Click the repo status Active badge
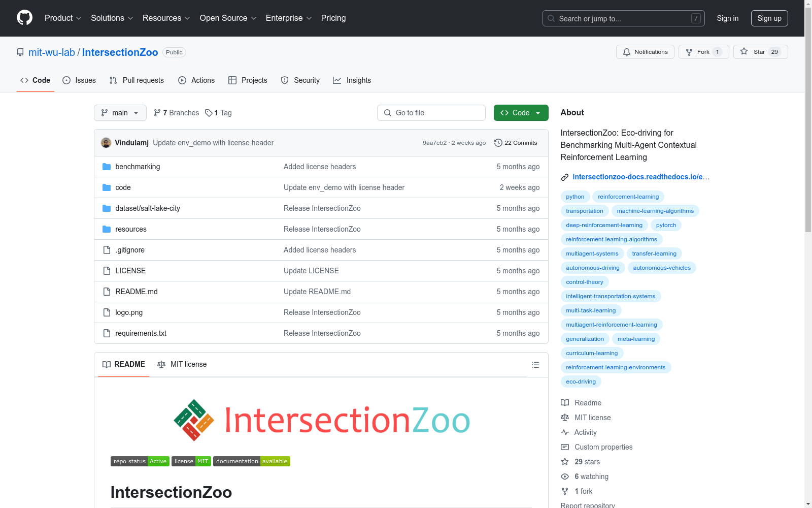Image resolution: width=812 pixels, height=508 pixels. (140, 461)
